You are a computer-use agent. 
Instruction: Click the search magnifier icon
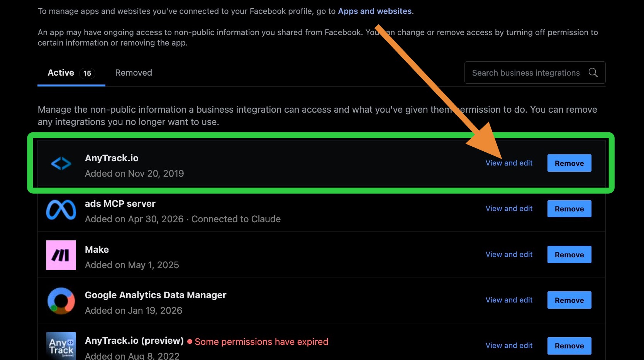[593, 73]
